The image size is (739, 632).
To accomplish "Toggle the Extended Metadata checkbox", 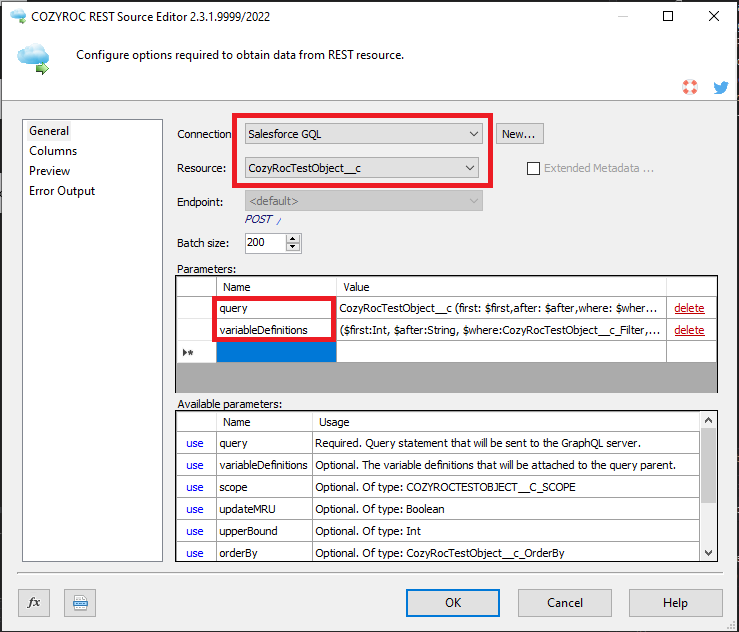I will (x=534, y=168).
